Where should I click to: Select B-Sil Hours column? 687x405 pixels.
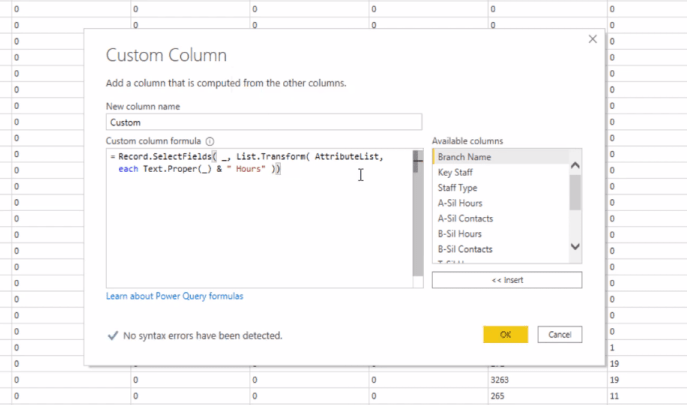pos(500,234)
